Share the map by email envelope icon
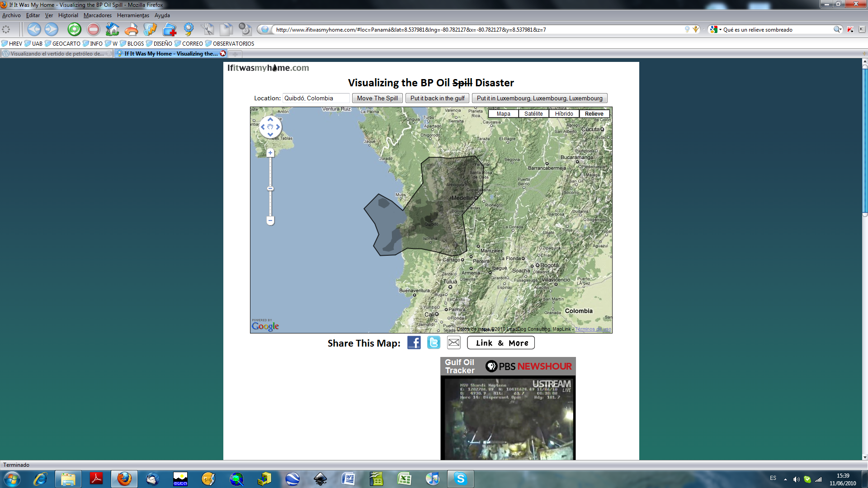The width and height of the screenshot is (868, 488). [x=453, y=343]
